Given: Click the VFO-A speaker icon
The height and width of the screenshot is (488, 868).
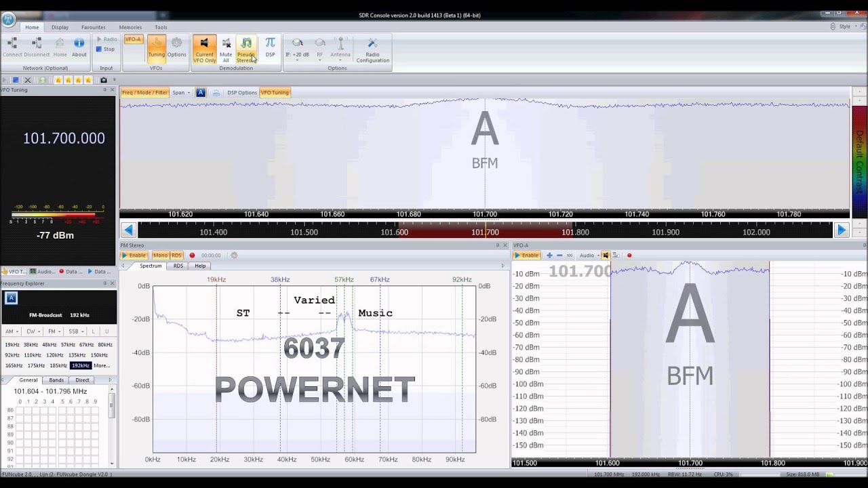Looking at the screenshot, I should 606,256.
